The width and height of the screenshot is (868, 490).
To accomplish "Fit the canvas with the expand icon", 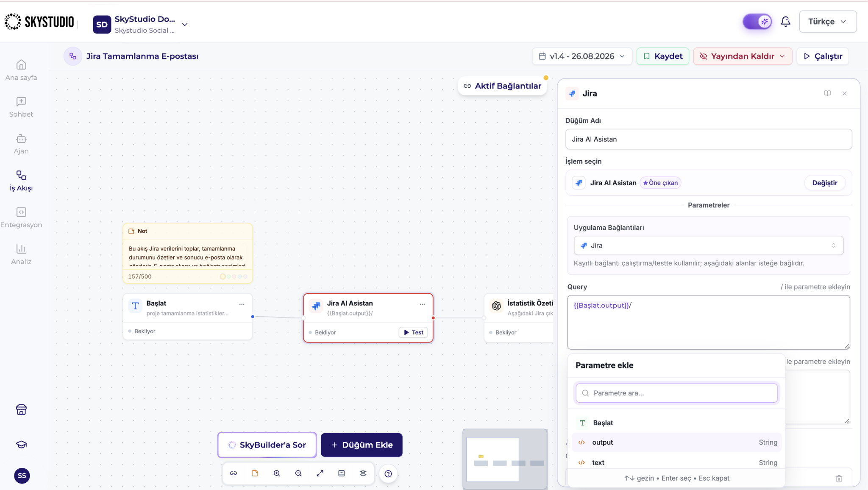I will (320, 473).
